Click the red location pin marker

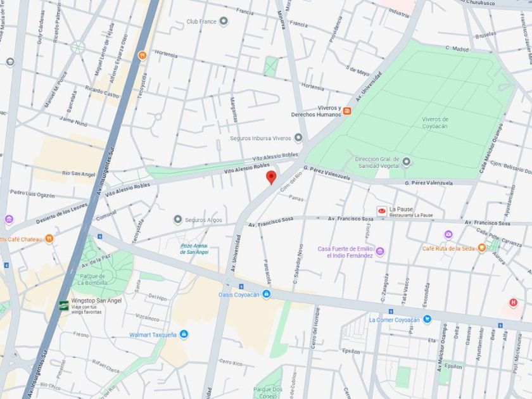[x=271, y=177]
